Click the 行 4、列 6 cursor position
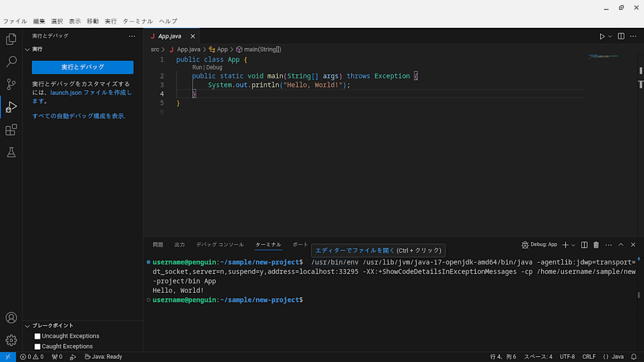Image resolution: width=644 pixels, height=362 pixels. [503, 357]
